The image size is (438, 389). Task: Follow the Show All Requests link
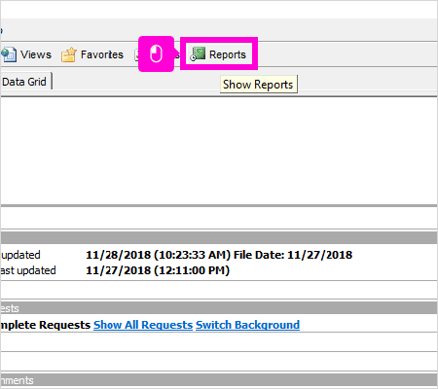click(x=143, y=325)
